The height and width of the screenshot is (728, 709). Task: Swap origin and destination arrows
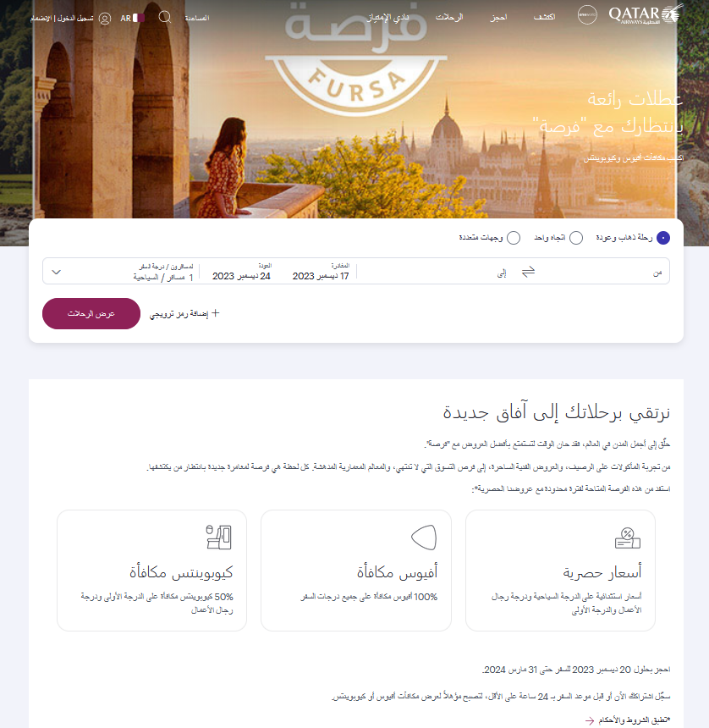click(x=528, y=272)
